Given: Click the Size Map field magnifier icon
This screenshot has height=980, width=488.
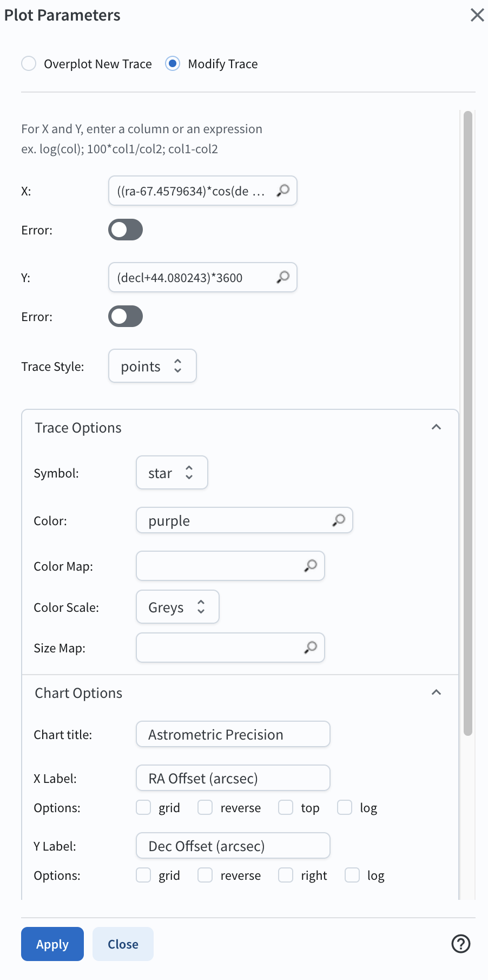Looking at the screenshot, I should coord(311,647).
